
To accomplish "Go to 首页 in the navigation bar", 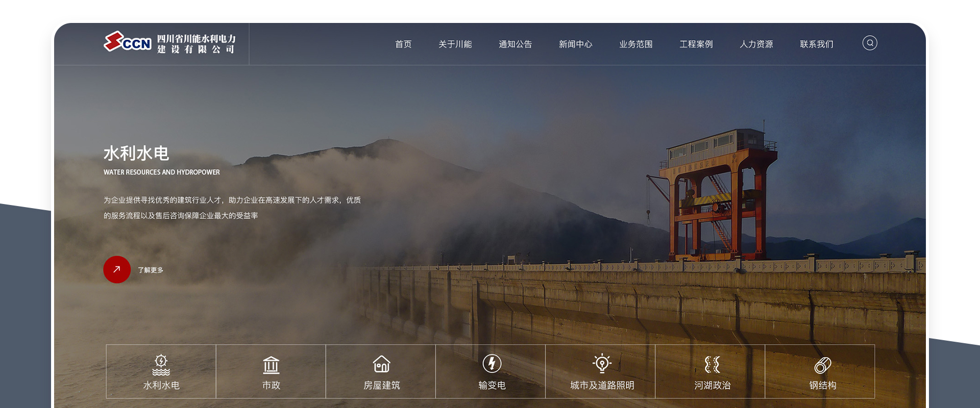I will point(403,44).
